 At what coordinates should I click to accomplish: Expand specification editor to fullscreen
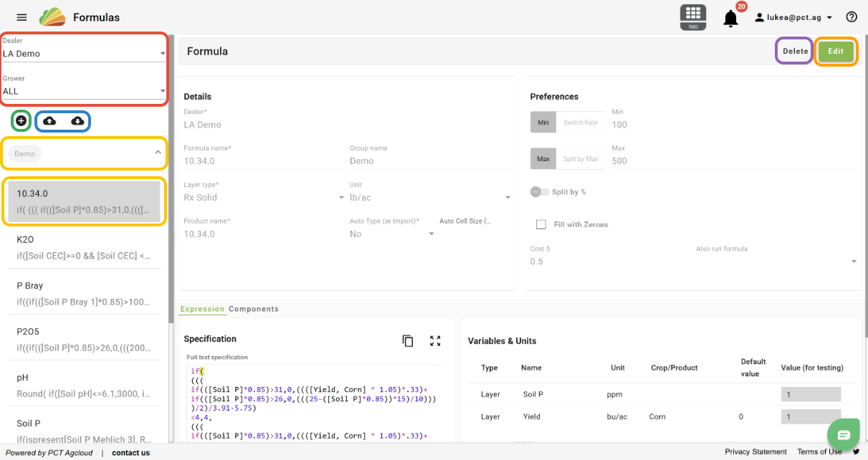435,341
